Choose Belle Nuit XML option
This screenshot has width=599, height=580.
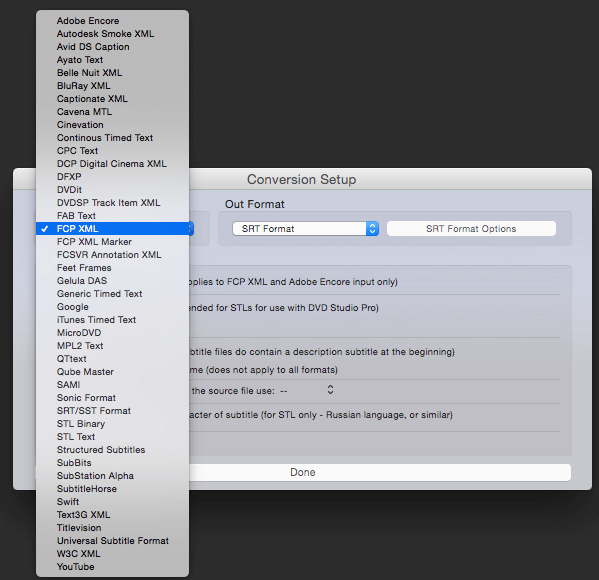pos(112,73)
